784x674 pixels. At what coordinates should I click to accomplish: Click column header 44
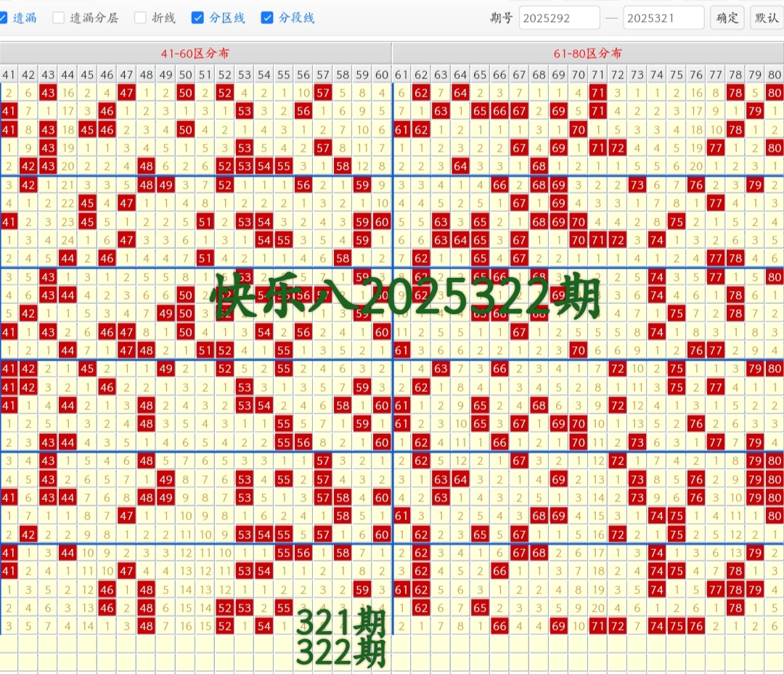68,75
